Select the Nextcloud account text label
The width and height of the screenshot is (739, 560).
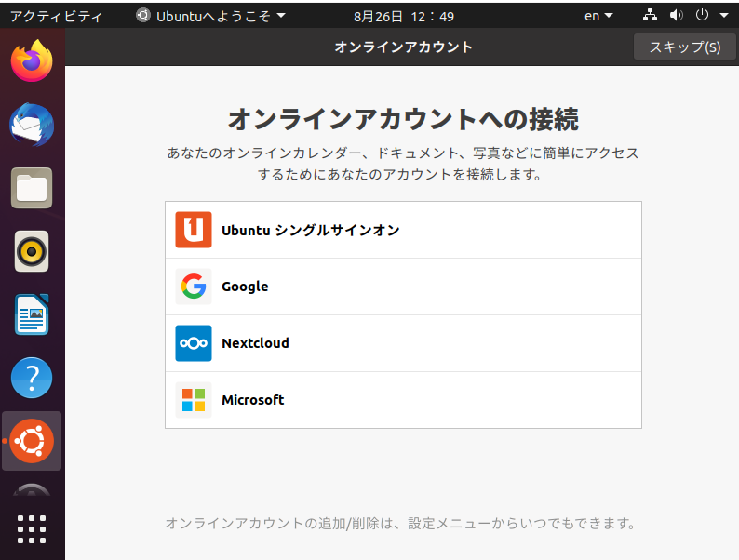(255, 343)
